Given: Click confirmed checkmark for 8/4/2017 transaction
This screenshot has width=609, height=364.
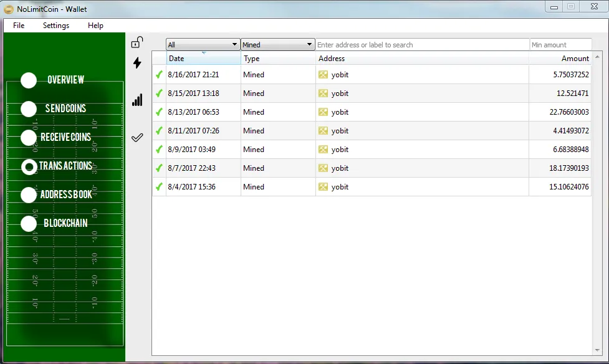Looking at the screenshot, I should coord(159,186).
